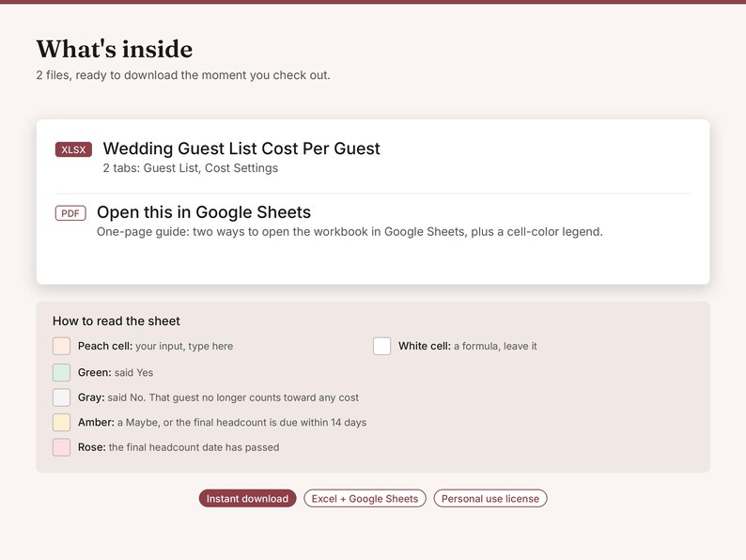Open Wedding Guest List Cost Per Guest file

pyautogui.click(x=241, y=148)
